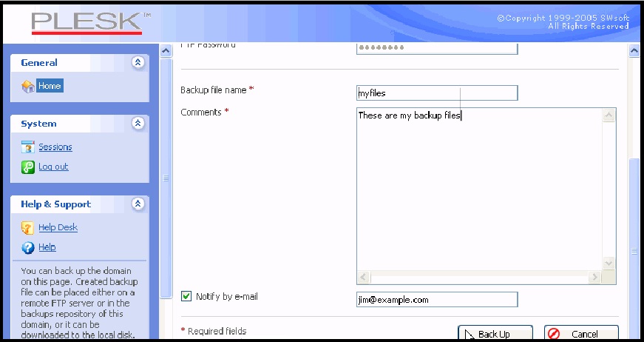
Task: Click the Plesk logo
Action: pyautogui.click(x=91, y=23)
